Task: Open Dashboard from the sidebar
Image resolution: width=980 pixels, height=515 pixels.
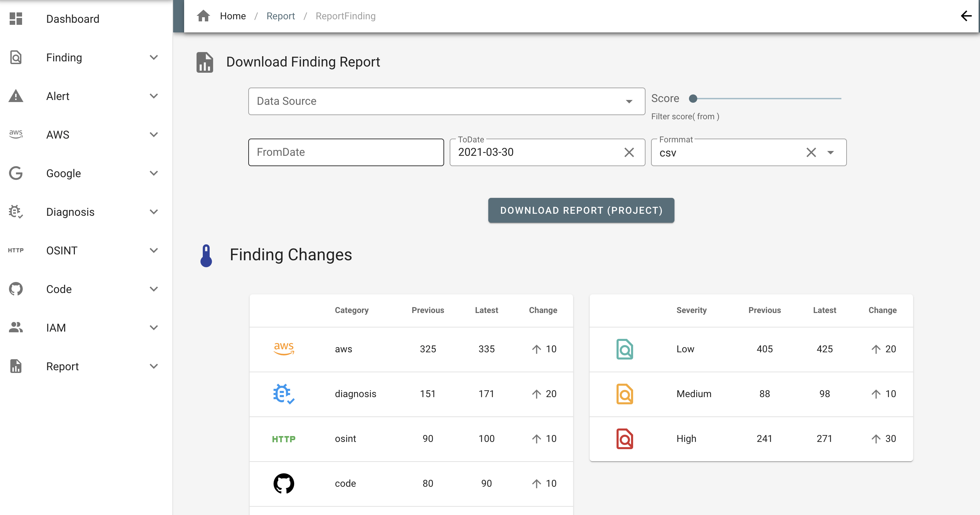Action: pyautogui.click(x=73, y=19)
